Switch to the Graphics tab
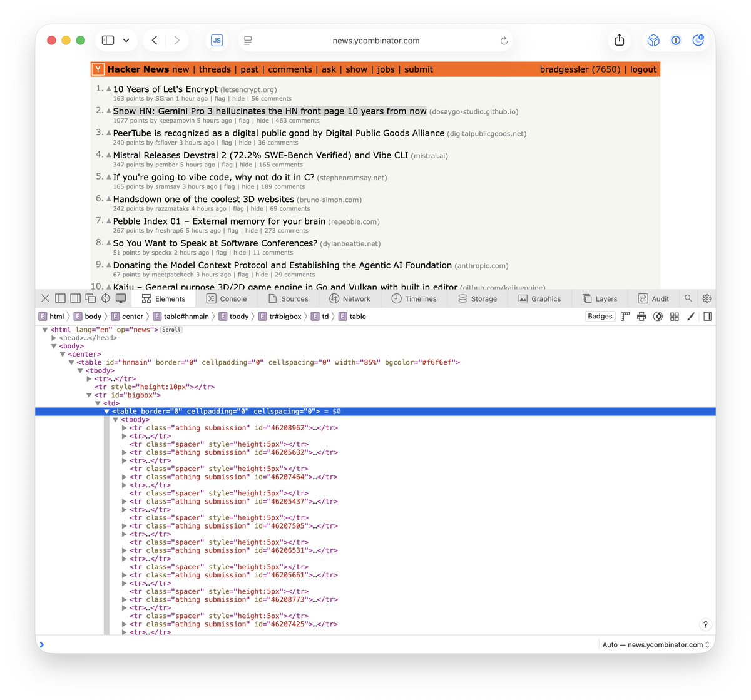751x700 pixels. [x=539, y=299]
